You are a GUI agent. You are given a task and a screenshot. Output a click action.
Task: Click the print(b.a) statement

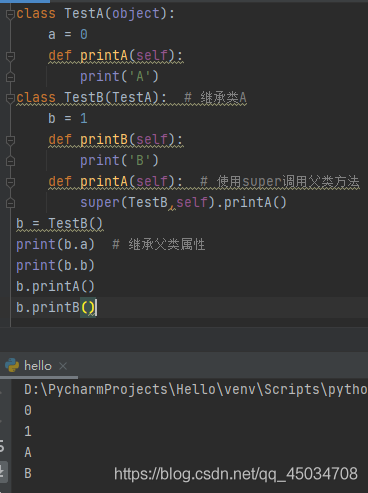pyautogui.click(x=55, y=244)
